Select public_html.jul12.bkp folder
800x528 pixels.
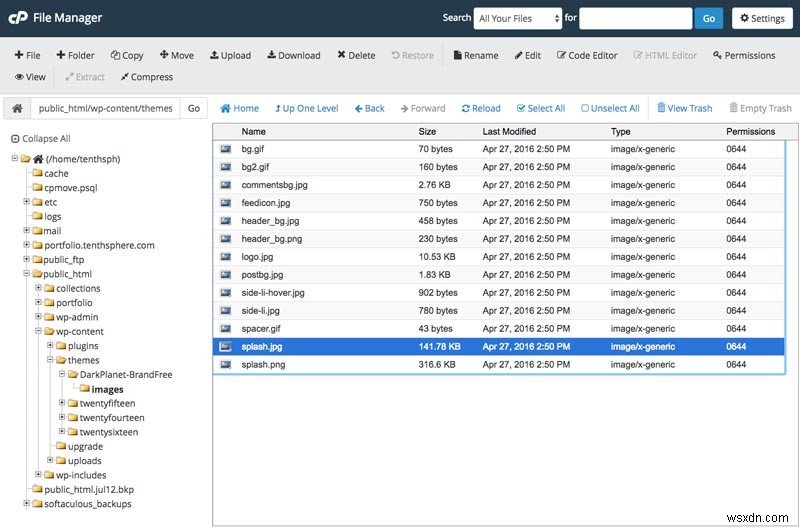click(x=89, y=489)
